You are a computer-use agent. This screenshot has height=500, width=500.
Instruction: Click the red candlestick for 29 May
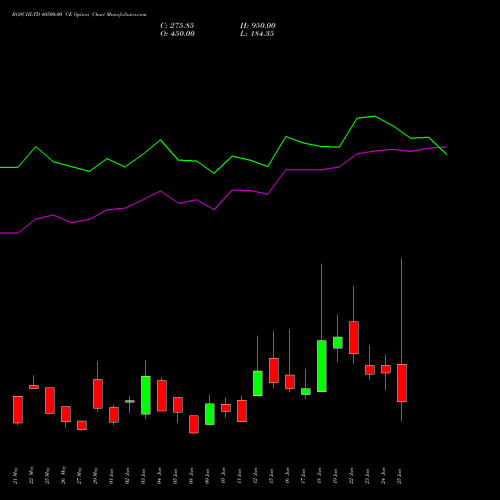click(x=98, y=394)
